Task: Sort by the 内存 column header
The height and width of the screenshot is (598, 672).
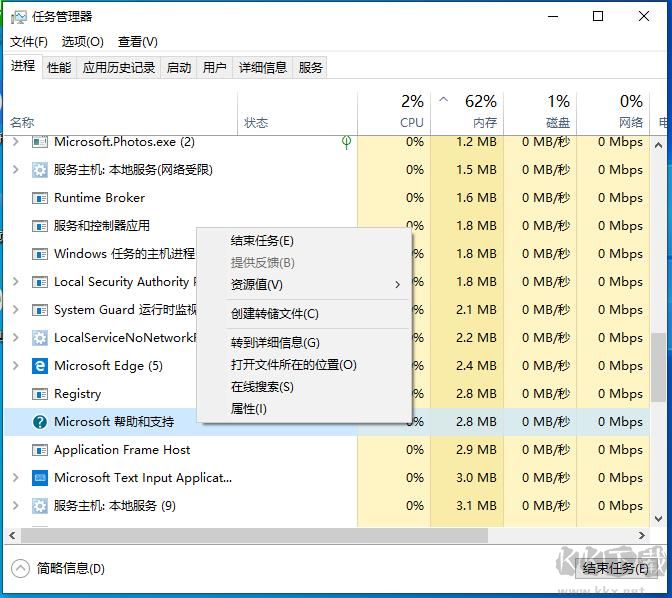Action: [x=467, y=113]
